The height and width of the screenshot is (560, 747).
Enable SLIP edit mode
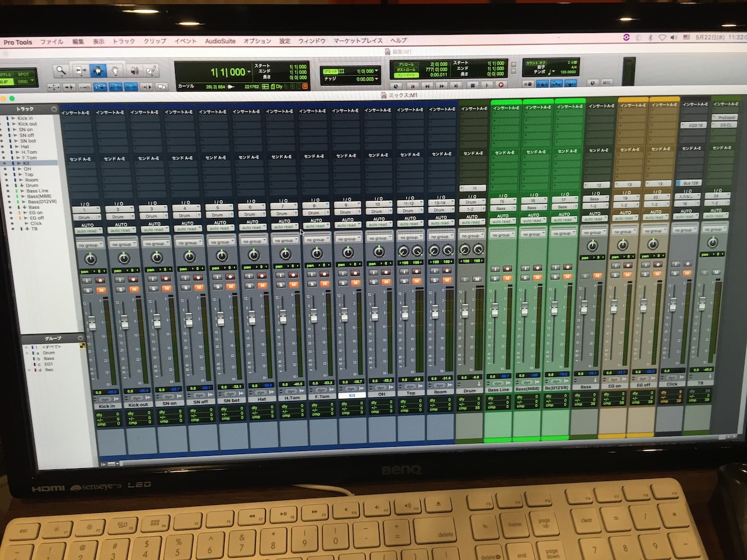tap(5, 81)
